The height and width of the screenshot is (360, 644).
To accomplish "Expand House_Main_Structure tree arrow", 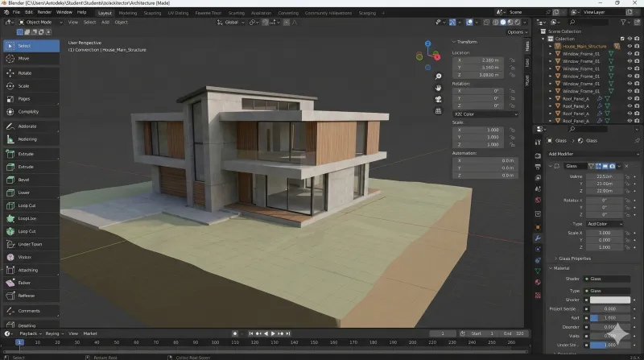I will click(x=551, y=47).
